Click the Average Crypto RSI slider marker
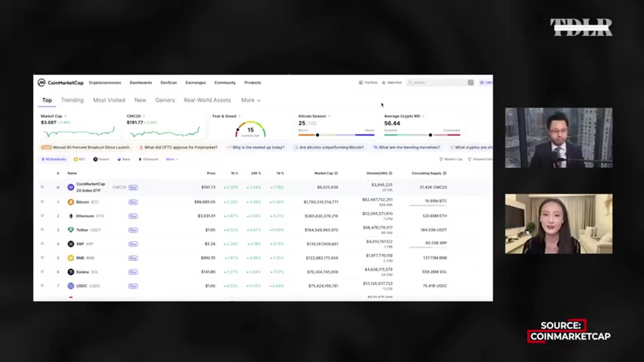The height and width of the screenshot is (362, 644). pos(430,135)
